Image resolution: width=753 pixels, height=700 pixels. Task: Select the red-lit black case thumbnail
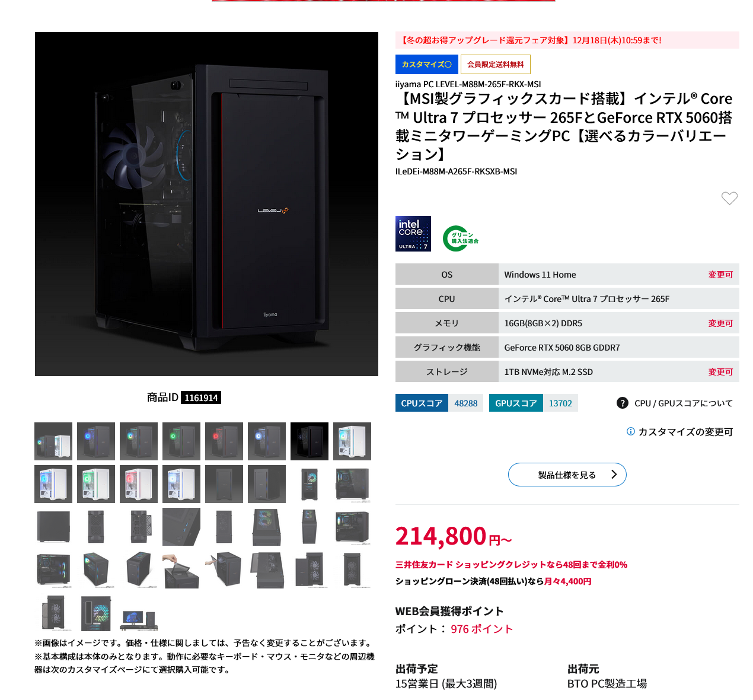(x=224, y=441)
